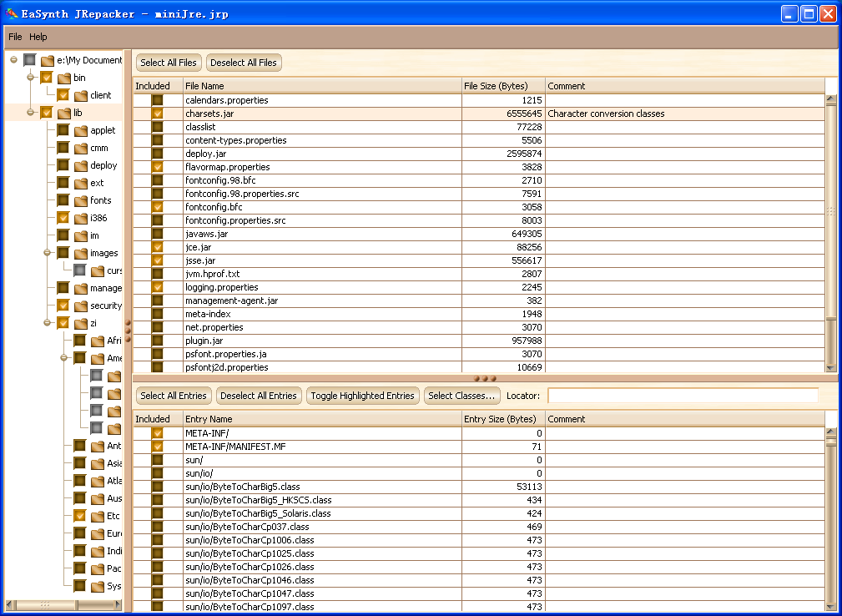Click the Atla folder icon
Screen dimensions: 842x616
pos(98,482)
